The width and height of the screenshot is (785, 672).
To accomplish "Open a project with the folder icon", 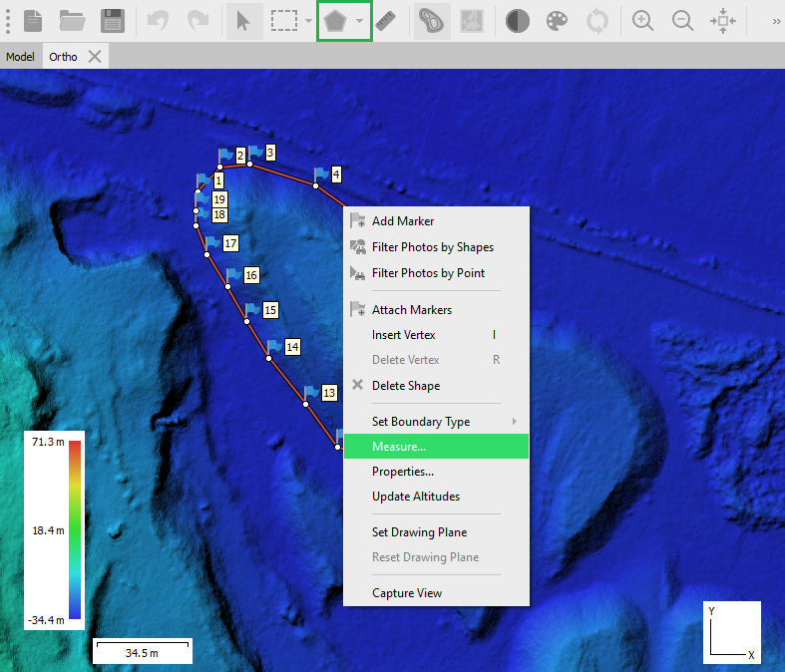I will pyautogui.click(x=73, y=21).
